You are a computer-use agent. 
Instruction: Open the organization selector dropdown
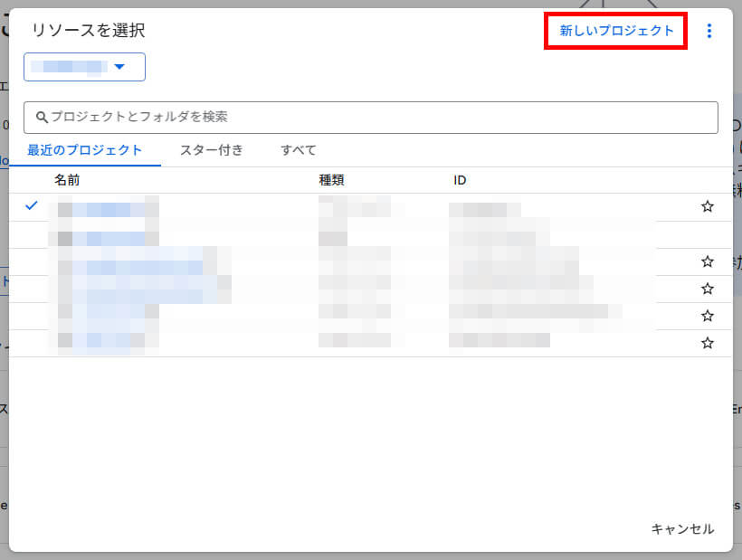click(x=84, y=67)
